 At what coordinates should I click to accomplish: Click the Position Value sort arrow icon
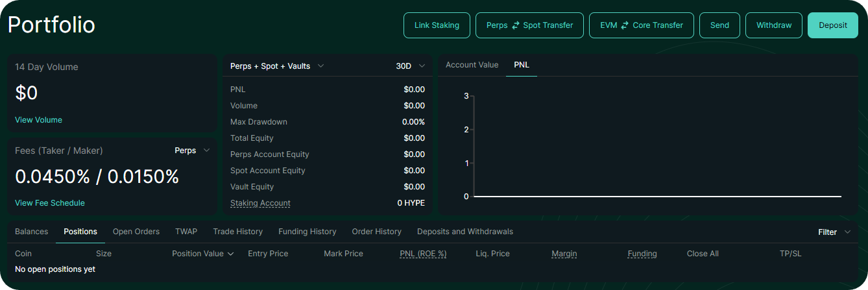point(231,254)
